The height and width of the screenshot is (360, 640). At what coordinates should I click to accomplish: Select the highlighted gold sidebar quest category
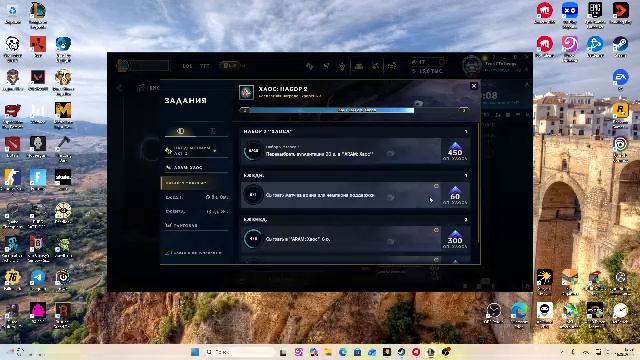(x=196, y=183)
